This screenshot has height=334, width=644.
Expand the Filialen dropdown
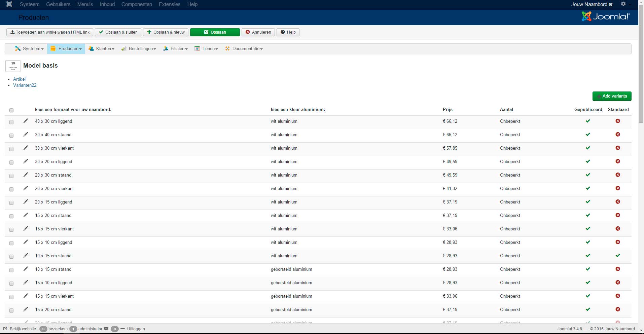175,49
